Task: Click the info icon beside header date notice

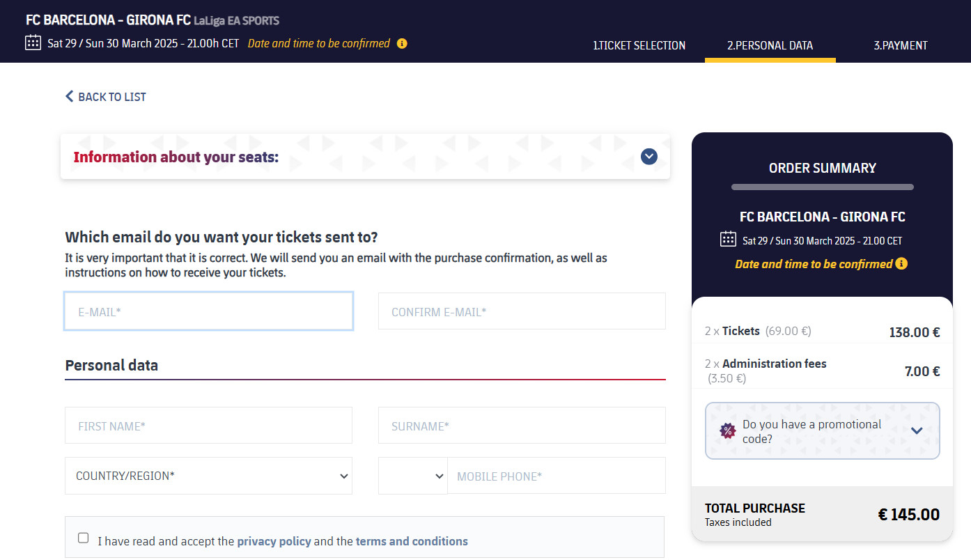Action: (x=402, y=43)
